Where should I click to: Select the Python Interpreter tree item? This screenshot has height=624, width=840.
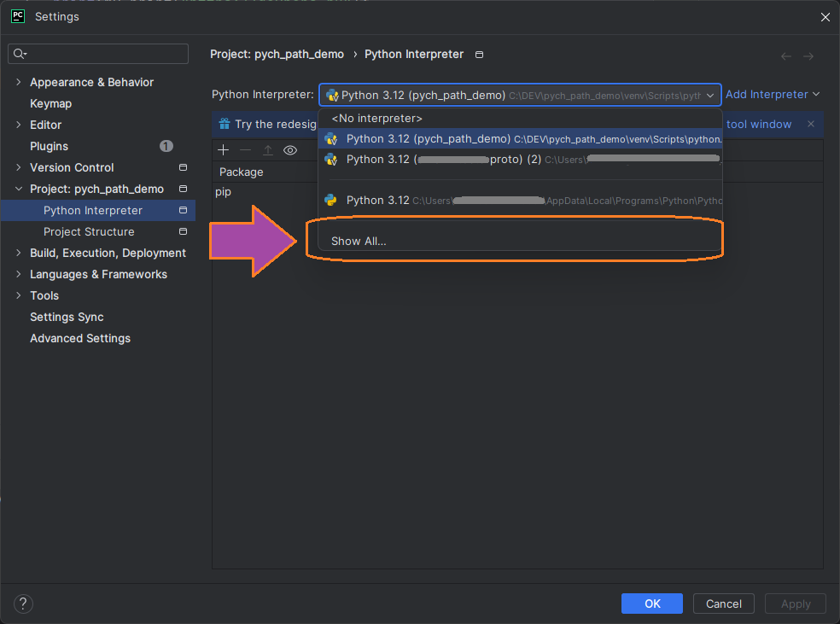point(98,210)
